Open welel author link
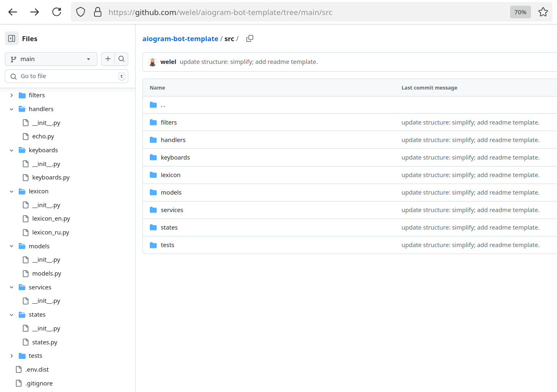This screenshot has width=557, height=392. coord(168,62)
